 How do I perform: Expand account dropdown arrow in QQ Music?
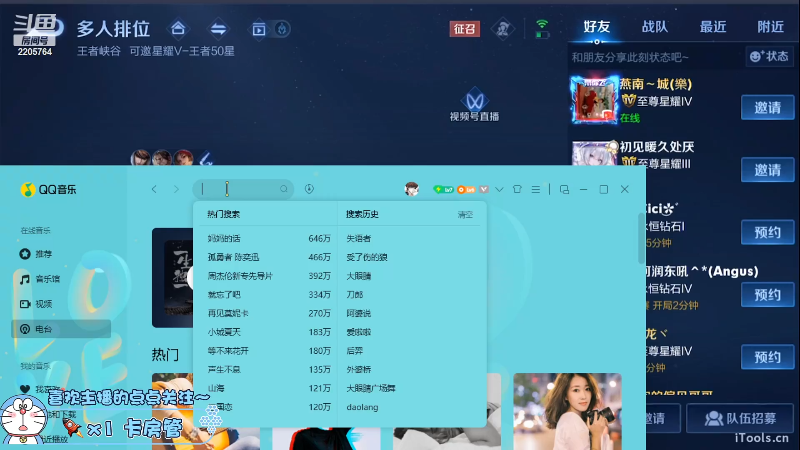click(x=499, y=189)
